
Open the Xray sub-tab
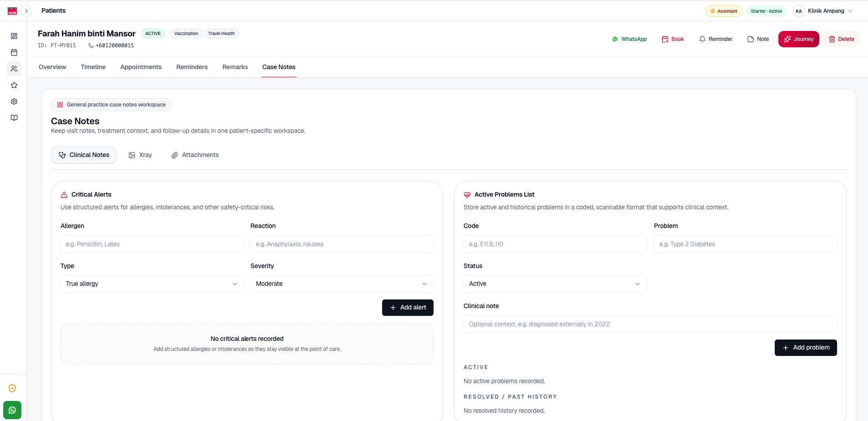point(140,155)
